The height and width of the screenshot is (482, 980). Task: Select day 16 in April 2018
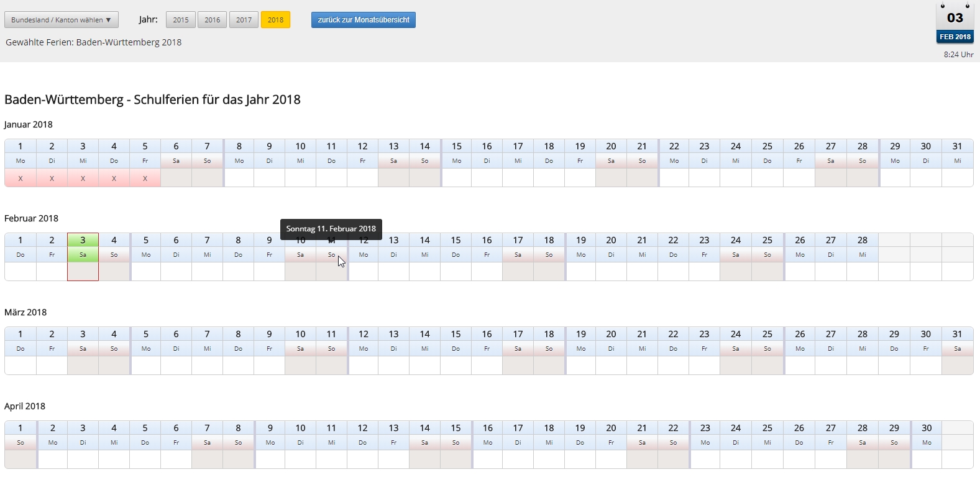coord(488,428)
